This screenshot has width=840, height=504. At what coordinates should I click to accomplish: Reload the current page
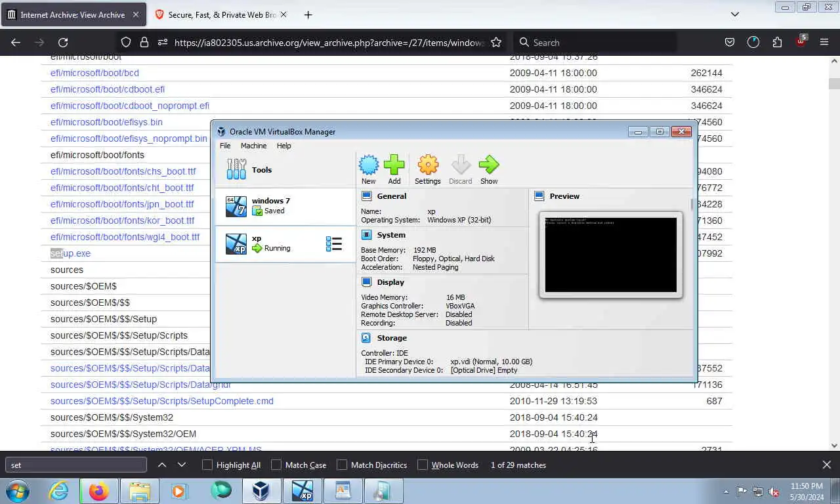[x=63, y=42]
